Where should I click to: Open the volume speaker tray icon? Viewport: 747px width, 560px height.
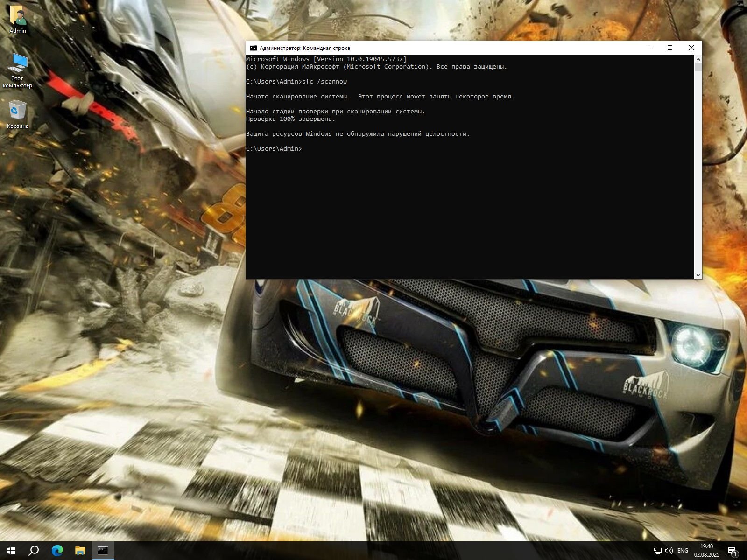(x=669, y=551)
